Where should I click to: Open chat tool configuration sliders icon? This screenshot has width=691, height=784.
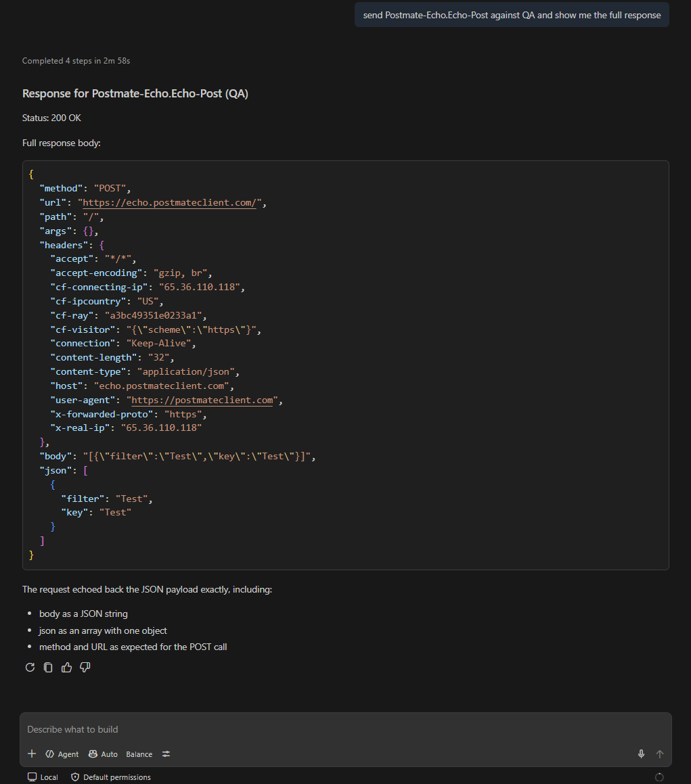click(166, 754)
